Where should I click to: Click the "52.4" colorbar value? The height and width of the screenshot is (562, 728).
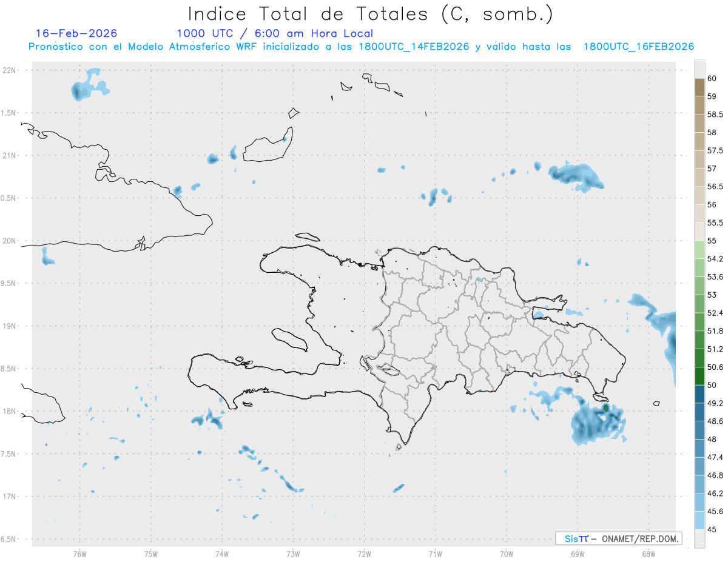pos(715,313)
